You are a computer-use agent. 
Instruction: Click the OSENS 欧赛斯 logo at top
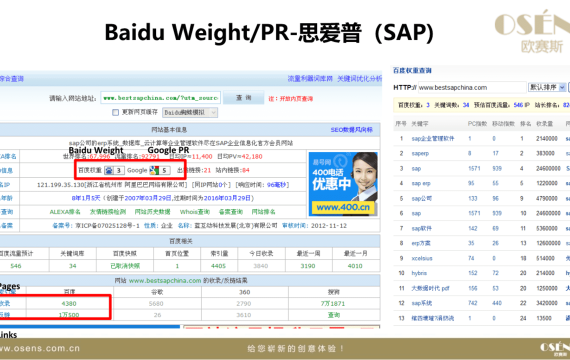tap(533, 32)
